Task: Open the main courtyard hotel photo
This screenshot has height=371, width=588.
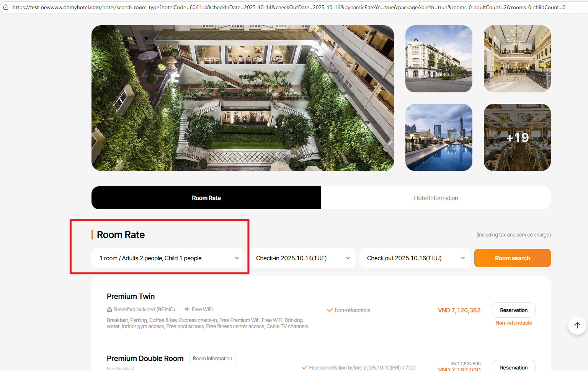Action: (x=243, y=98)
